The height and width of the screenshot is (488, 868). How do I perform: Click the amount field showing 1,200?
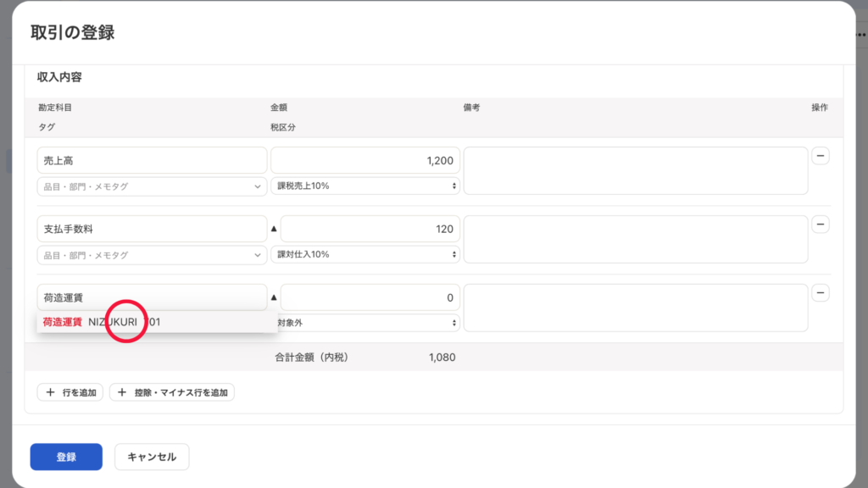[x=364, y=160]
